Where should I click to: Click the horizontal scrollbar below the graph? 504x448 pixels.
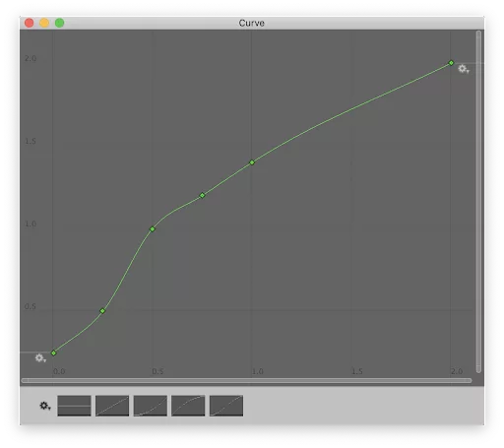(246, 380)
